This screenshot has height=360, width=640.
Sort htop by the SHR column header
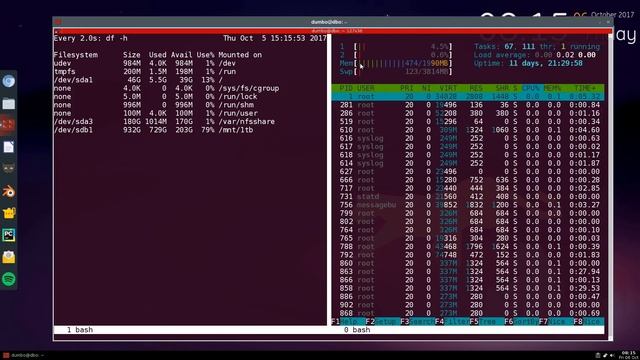coord(502,88)
